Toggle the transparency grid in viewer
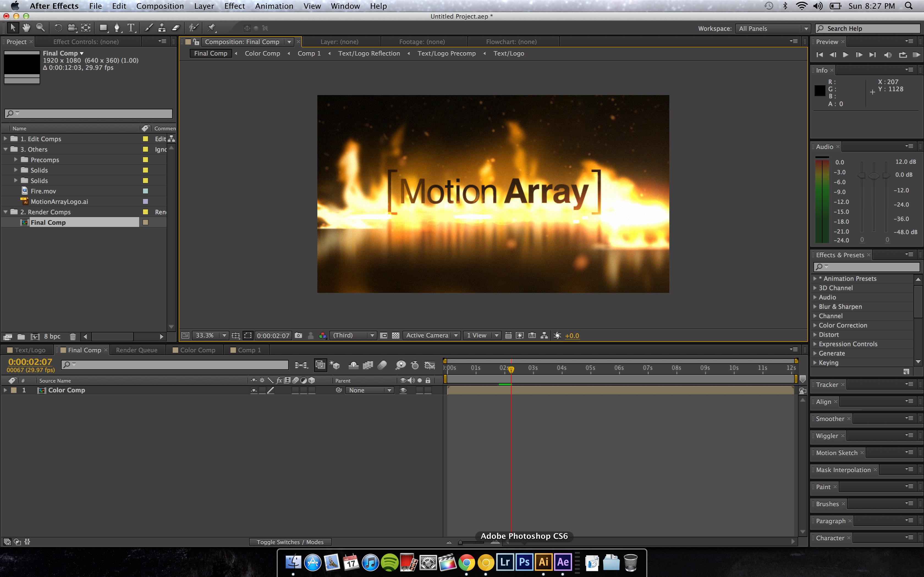Screen dimensions: 924x577 click(395, 335)
